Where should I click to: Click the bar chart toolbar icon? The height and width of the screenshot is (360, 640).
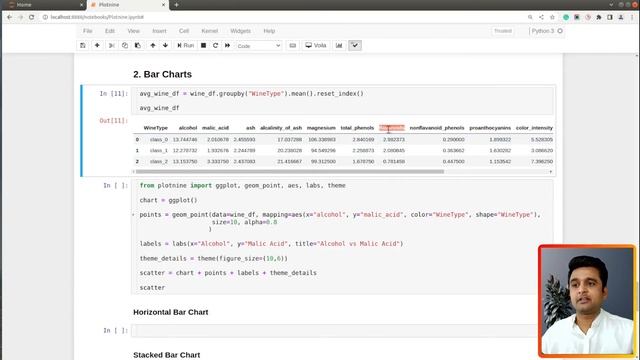coord(339,45)
